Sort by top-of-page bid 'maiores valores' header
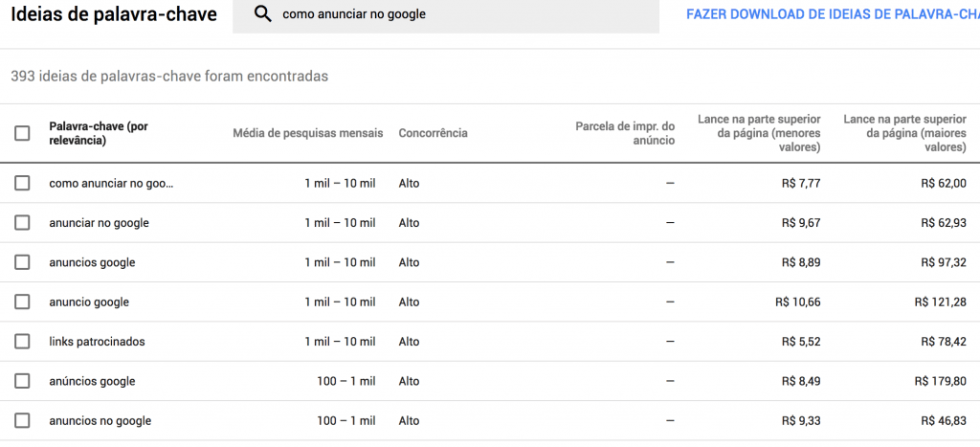This screenshot has width=980, height=447. coord(904,133)
